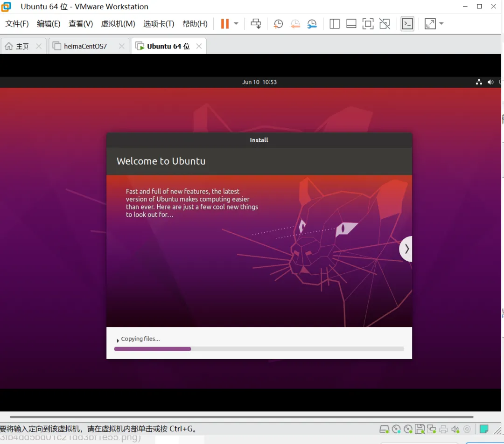
Task: Click the second CD/DVD drive status icon
Action: [x=408, y=429]
